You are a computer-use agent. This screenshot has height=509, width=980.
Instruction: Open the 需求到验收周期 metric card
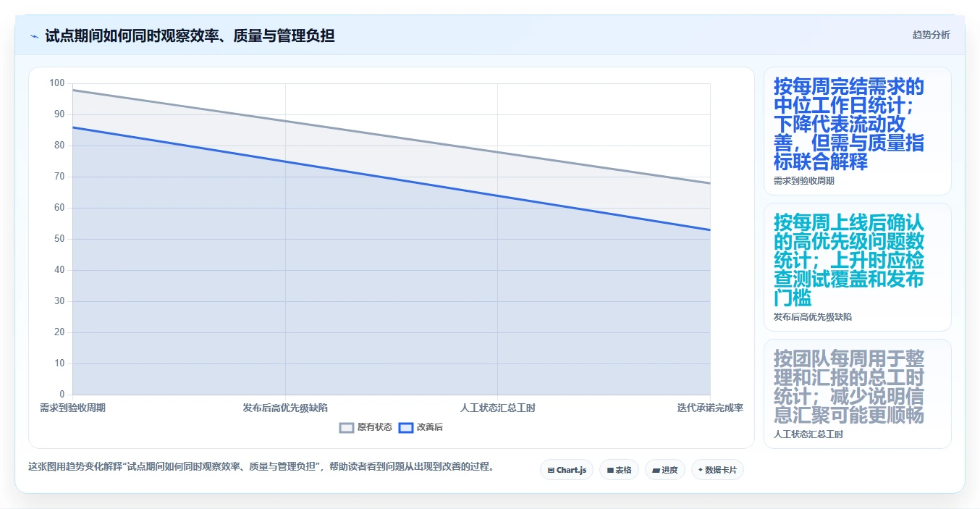click(857, 131)
